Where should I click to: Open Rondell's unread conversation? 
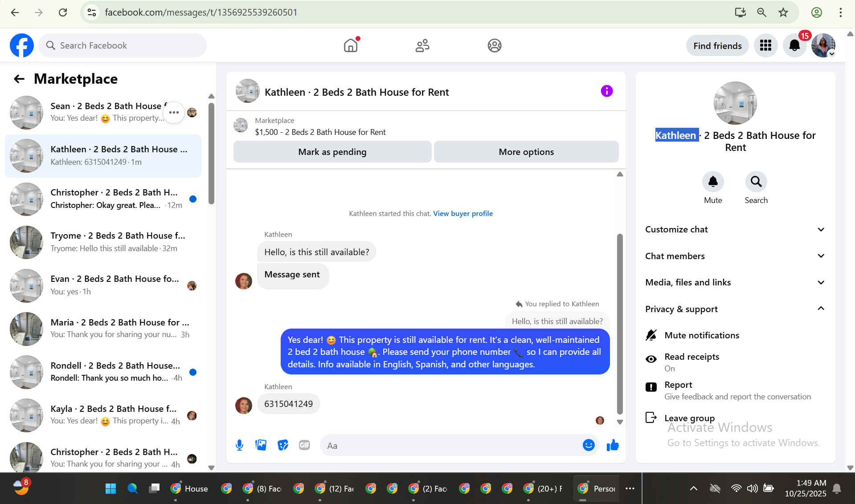[x=103, y=372]
